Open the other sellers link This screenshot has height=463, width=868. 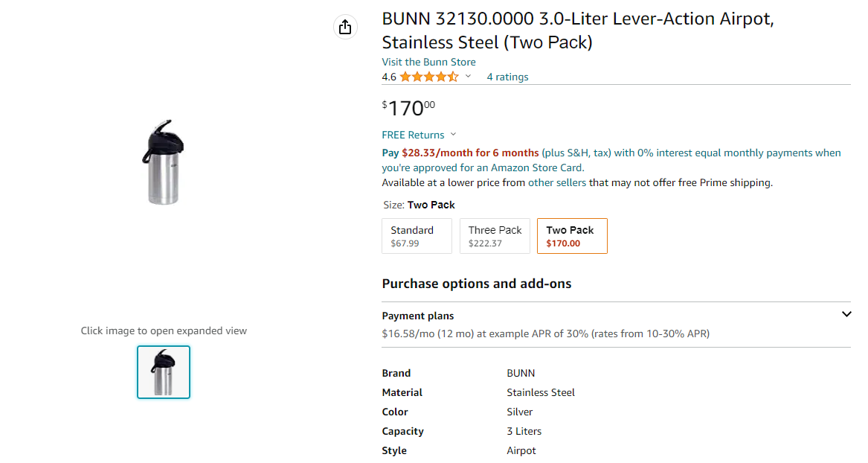click(557, 183)
